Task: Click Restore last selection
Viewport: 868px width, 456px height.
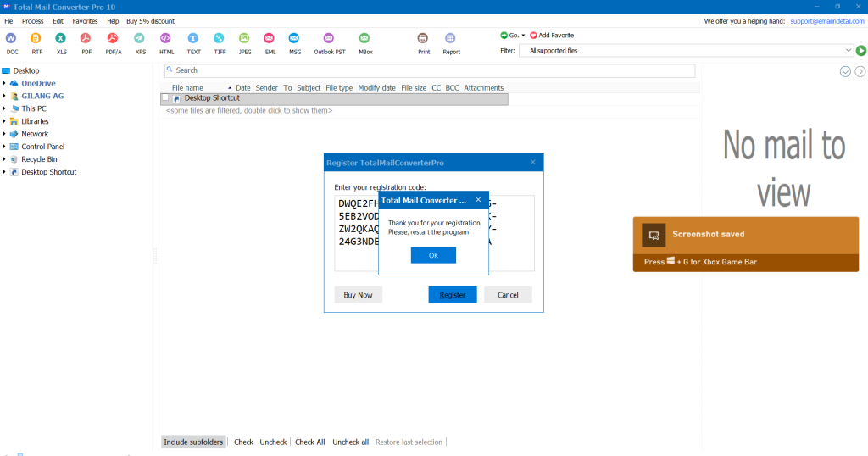Action: (x=409, y=442)
